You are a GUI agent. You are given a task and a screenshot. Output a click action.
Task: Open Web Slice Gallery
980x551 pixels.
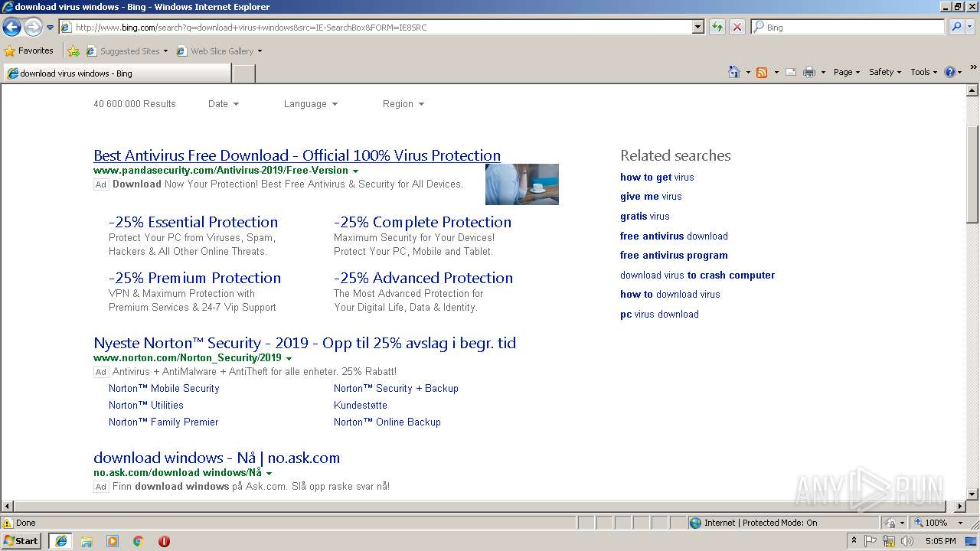219,51
